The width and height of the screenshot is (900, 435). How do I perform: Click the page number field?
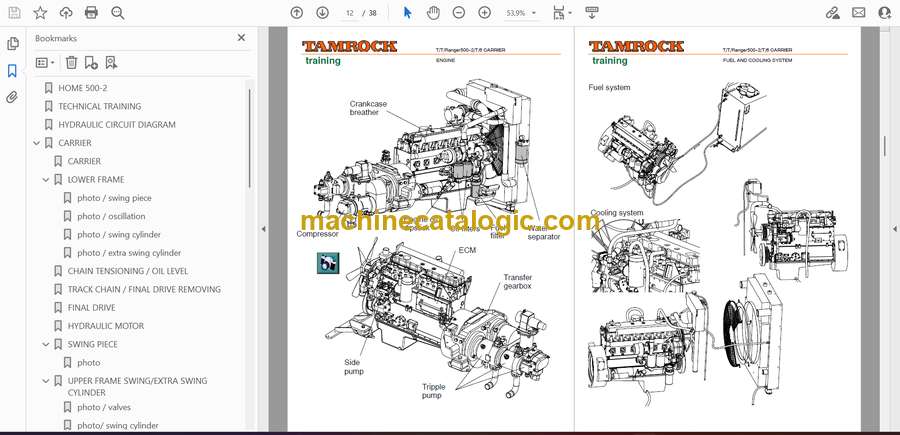(349, 13)
